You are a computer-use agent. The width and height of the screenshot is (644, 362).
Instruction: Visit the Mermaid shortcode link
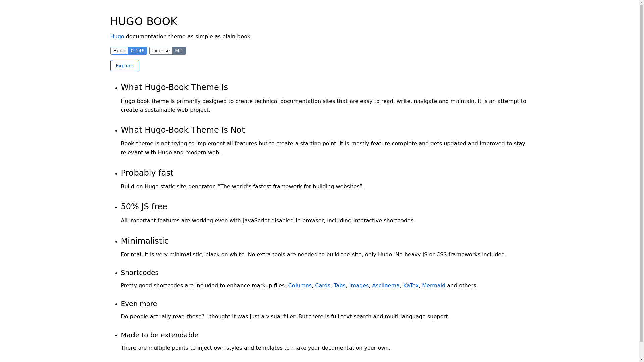[x=433, y=285]
